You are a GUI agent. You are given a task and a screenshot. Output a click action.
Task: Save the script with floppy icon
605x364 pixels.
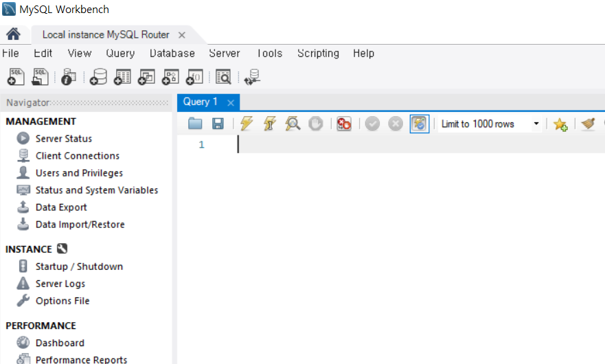(218, 124)
